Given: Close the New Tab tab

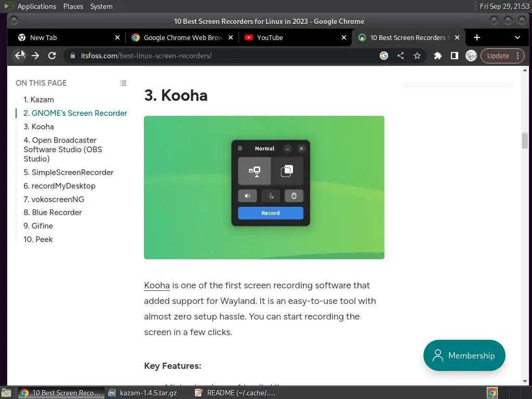Looking at the screenshot, I should tap(117, 37).
